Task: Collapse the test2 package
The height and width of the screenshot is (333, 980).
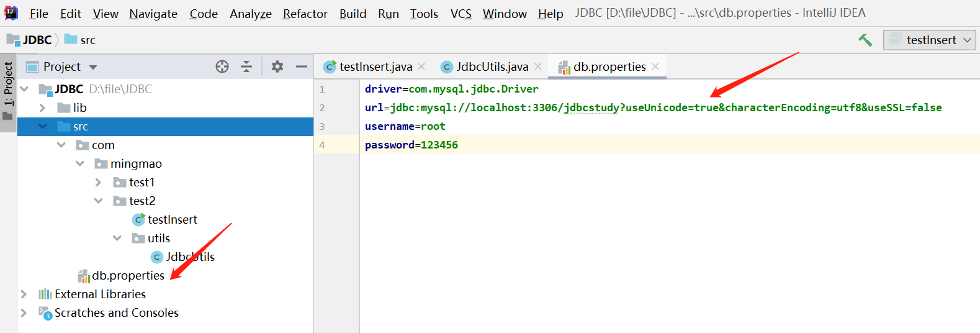Action: (x=98, y=201)
